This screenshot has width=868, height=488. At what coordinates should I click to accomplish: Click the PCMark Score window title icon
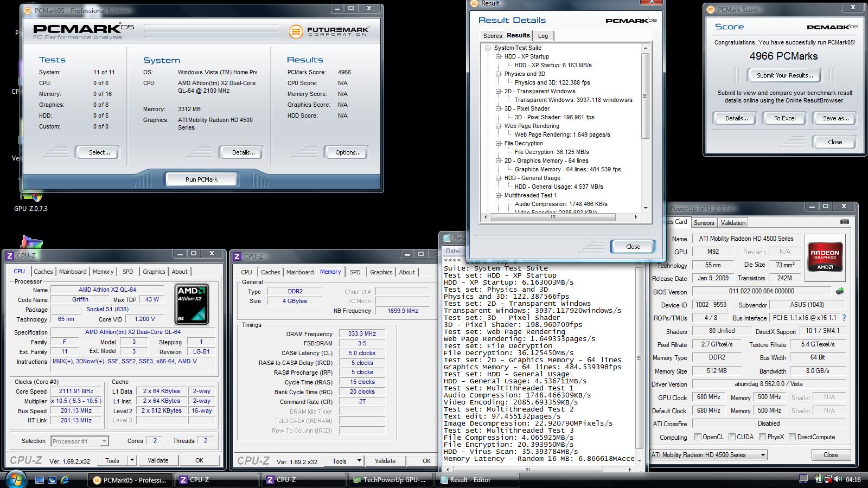[711, 9]
